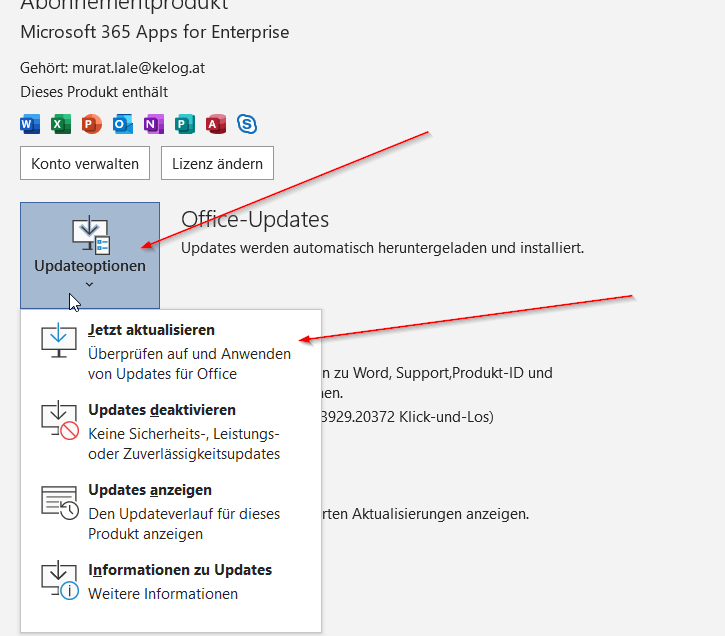Image resolution: width=725 pixels, height=636 pixels.
Task: Click the Lizenz ändern button
Action: (217, 163)
